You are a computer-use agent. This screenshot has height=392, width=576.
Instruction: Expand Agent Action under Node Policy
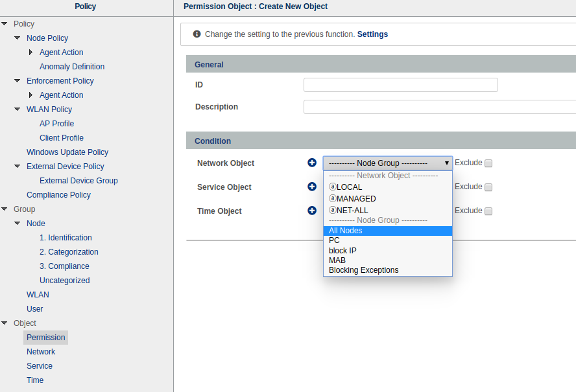tap(30, 52)
